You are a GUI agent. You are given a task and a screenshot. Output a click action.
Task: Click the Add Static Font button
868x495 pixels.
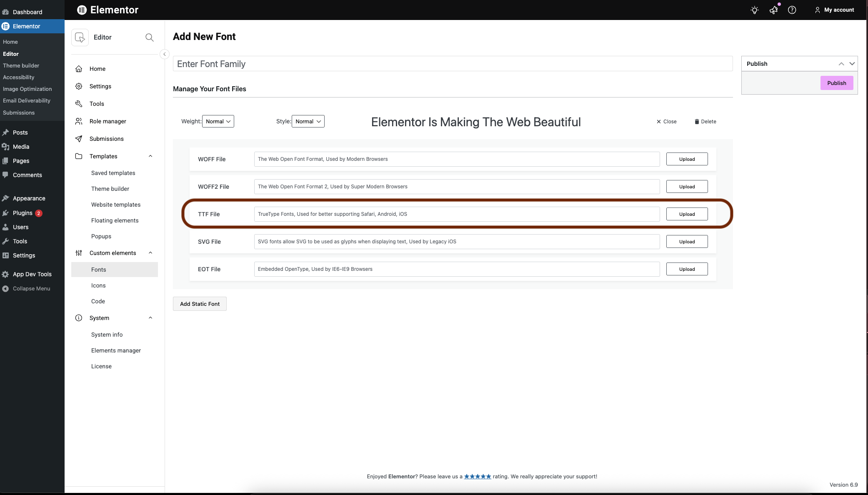tap(200, 304)
